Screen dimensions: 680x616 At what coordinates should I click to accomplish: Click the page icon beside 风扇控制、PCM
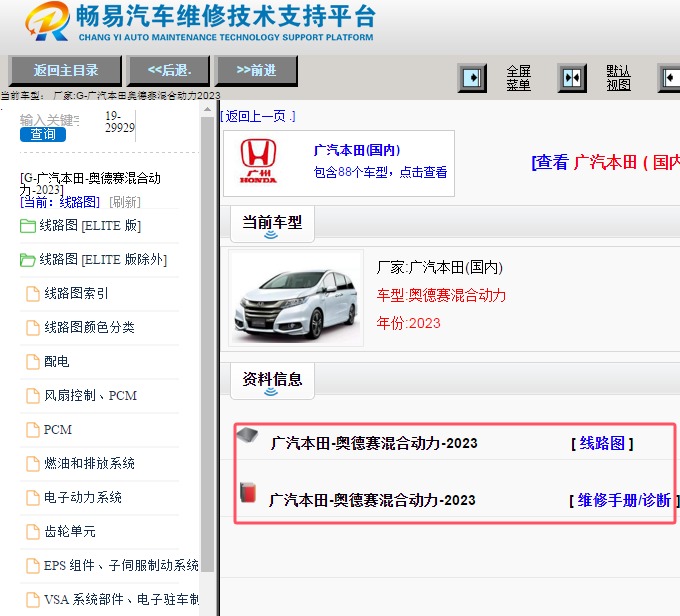33,396
